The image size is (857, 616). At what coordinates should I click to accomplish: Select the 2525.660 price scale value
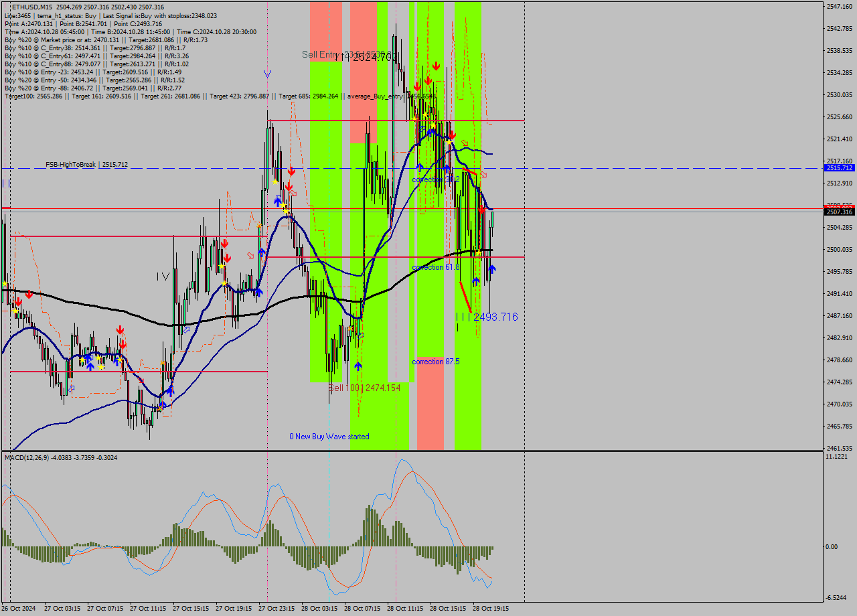point(840,117)
